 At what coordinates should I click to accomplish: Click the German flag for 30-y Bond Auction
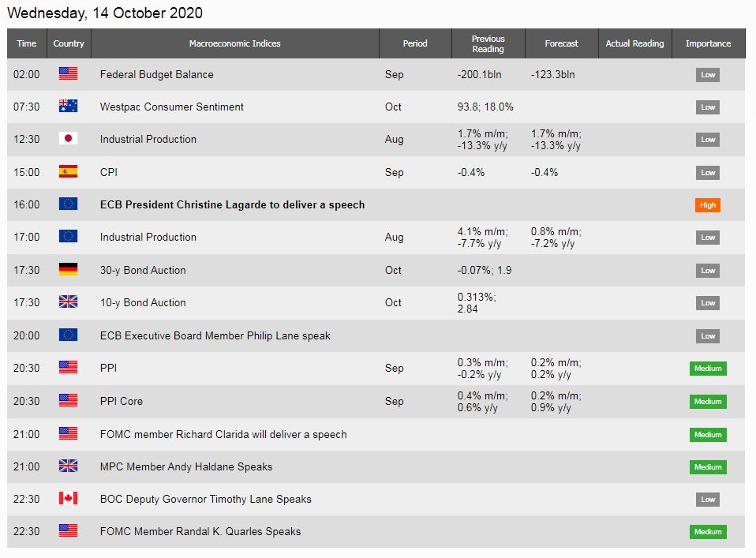[x=68, y=270]
